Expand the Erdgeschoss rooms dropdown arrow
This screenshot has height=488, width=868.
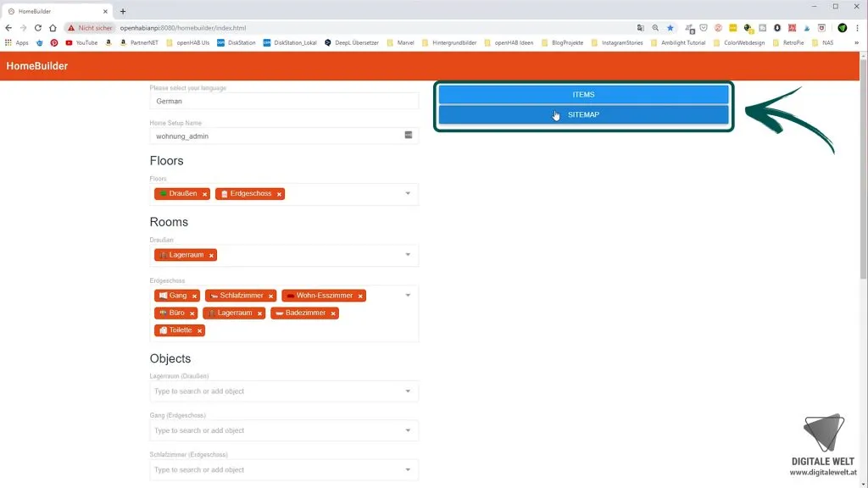pos(408,296)
